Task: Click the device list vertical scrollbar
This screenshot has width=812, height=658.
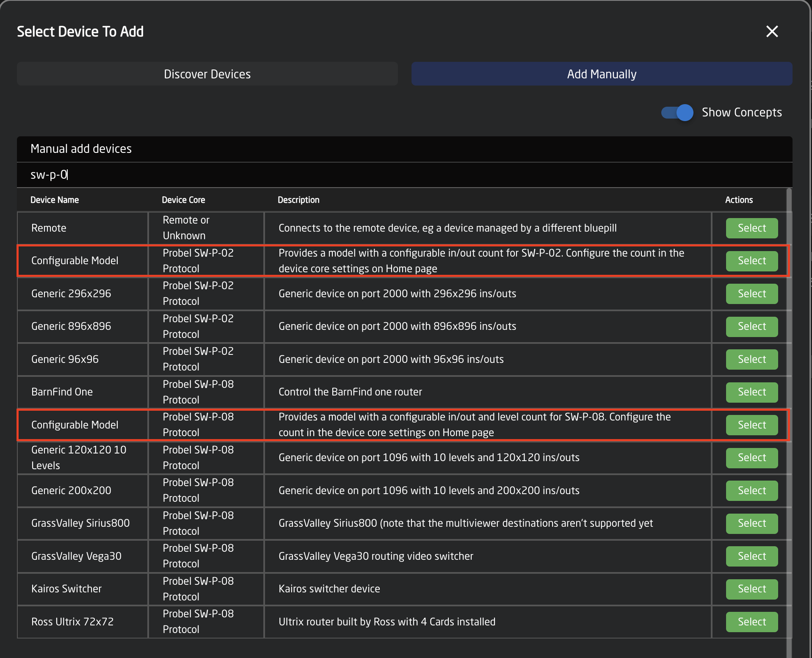Action: [789, 423]
